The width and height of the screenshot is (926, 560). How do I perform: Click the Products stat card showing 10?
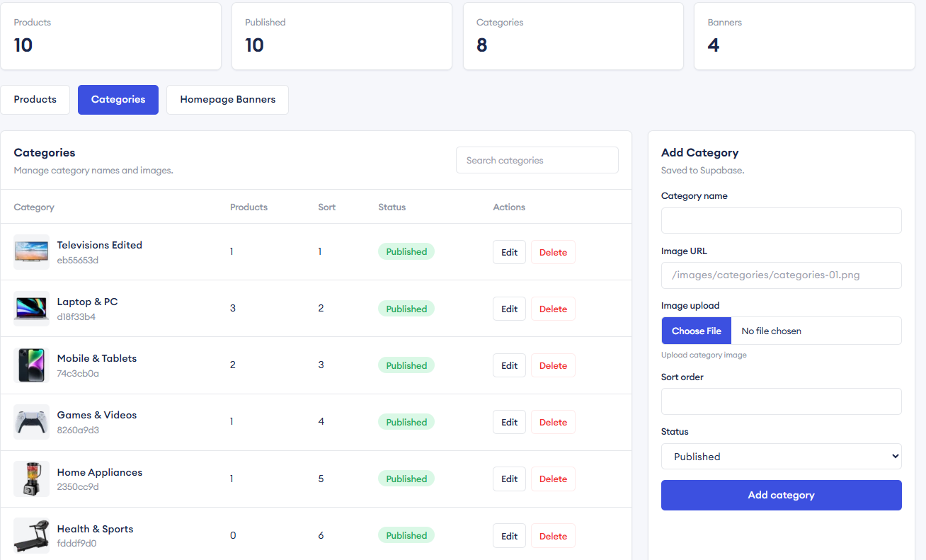[x=110, y=36]
